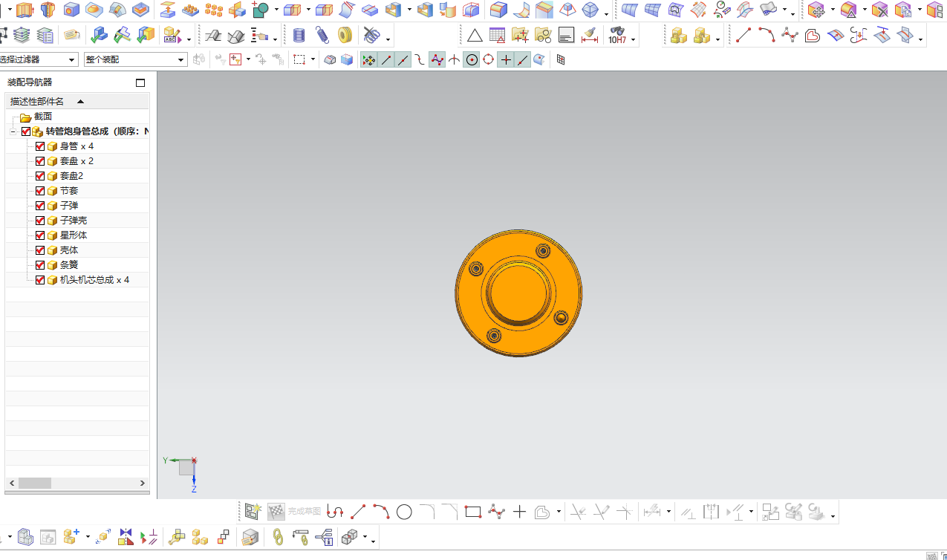Click the extension spring icon
Image resolution: width=947 pixels, height=560 pixels.
[322, 35]
